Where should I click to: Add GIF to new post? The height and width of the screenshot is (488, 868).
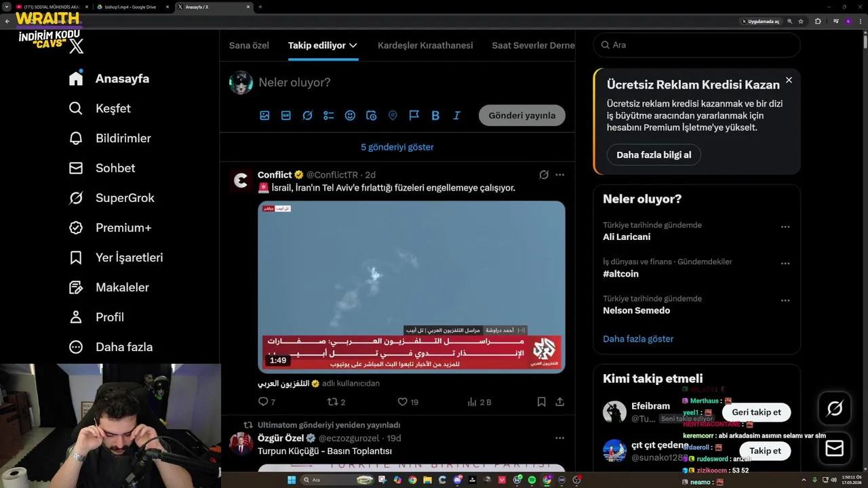coord(286,116)
